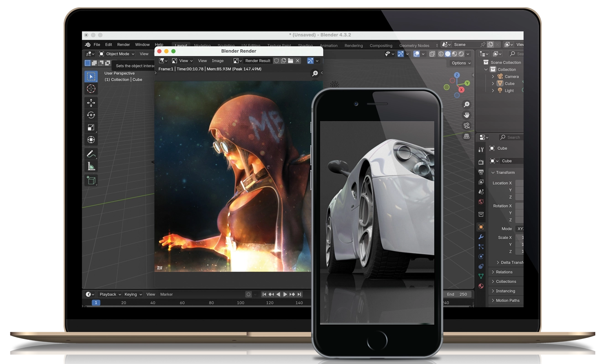
Task: Select the Select Box tool
Action: point(91,77)
